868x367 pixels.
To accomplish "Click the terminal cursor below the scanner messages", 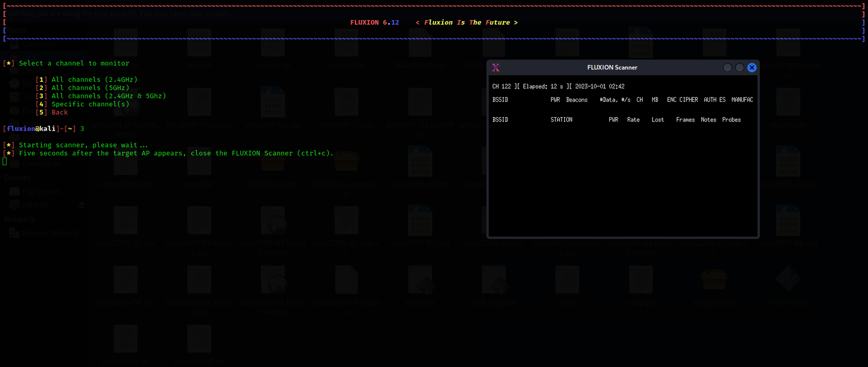I will click(x=5, y=162).
